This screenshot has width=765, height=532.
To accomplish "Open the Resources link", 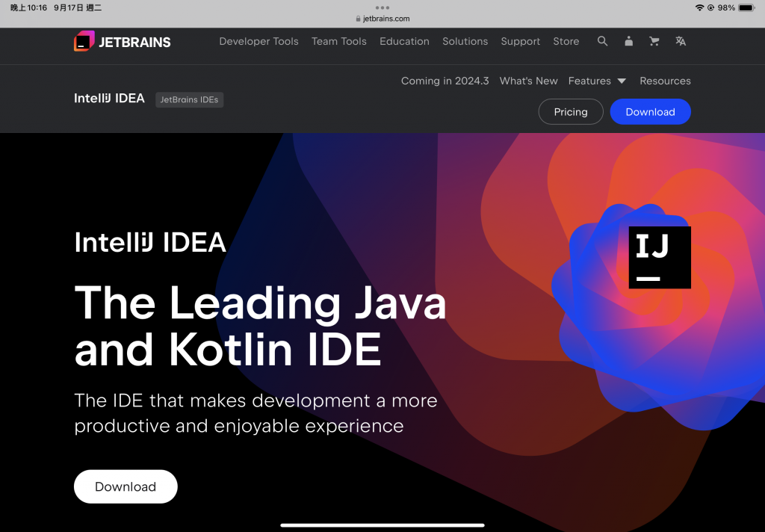I will pyautogui.click(x=665, y=81).
